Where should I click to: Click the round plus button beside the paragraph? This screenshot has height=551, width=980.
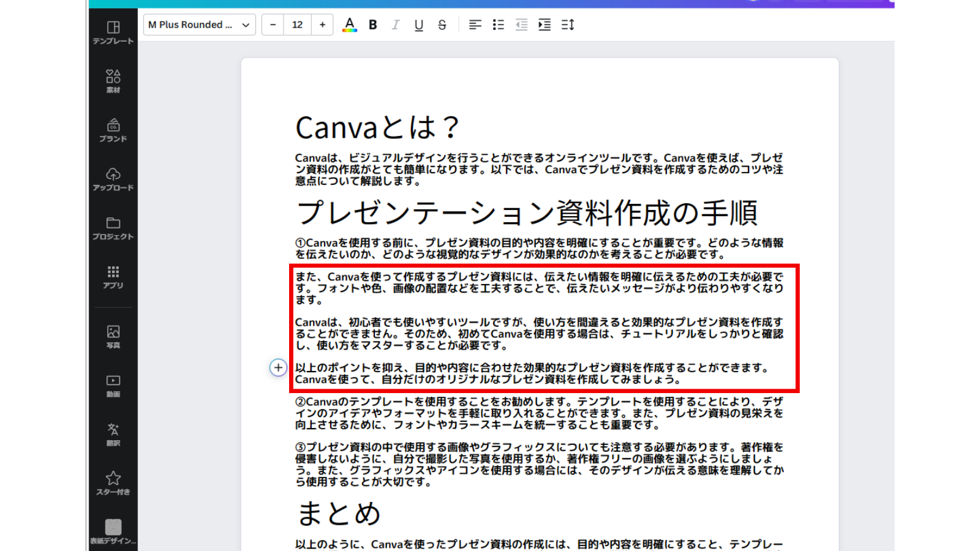[278, 367]
